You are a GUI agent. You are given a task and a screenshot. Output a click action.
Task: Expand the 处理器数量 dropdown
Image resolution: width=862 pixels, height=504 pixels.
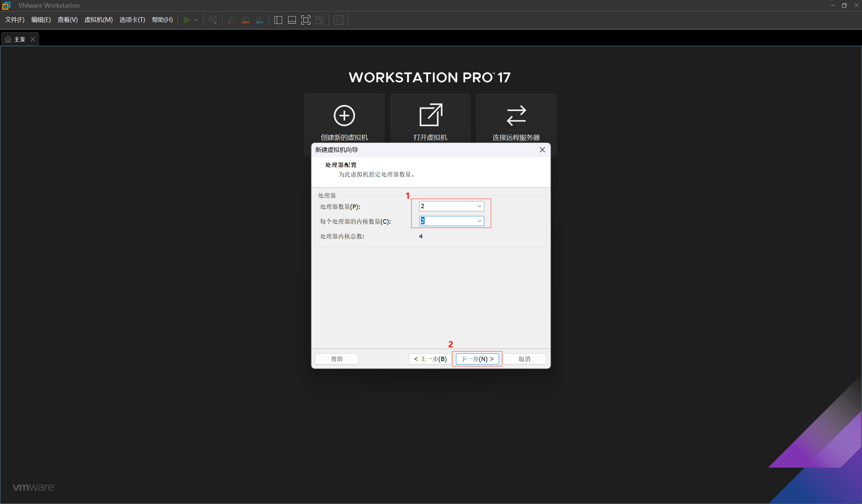(x=479, y=206)
